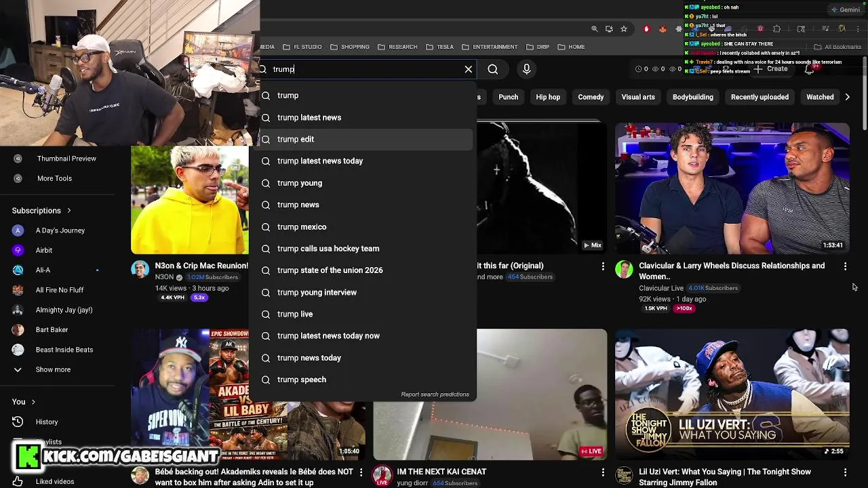Viewport: 868px width, 488px height.
Task: Expand the 'You' section chevron
Action: [x=33, y=402]
